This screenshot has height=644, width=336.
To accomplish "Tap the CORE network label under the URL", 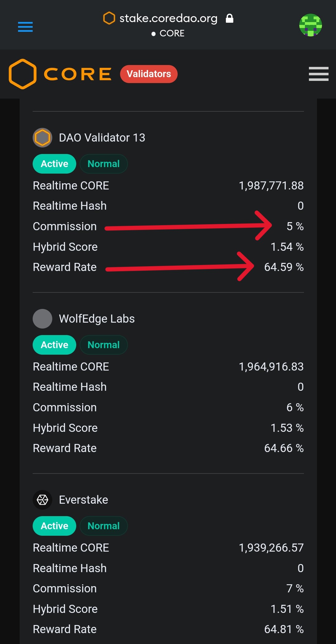I will [172, 33].
